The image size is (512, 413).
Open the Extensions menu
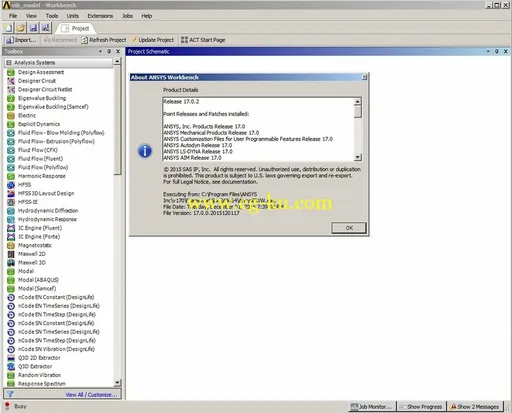(x=100, y=16)
